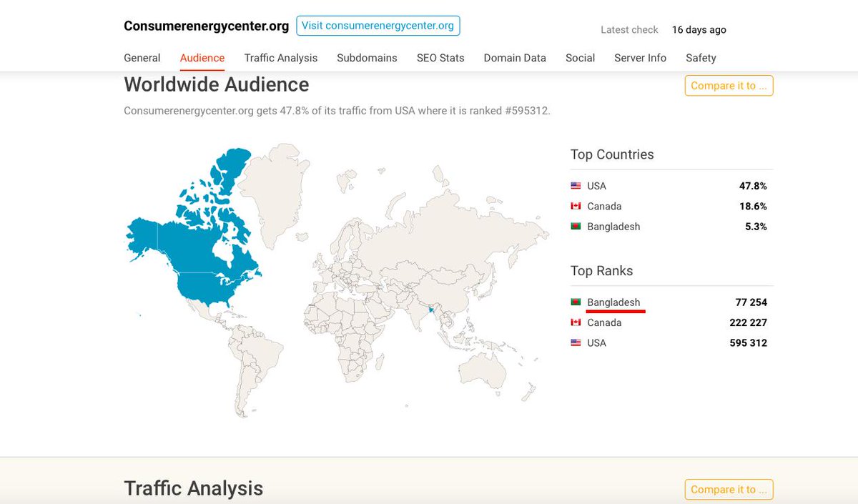Click USA in the Top Countries list

[x=596, y=186]
